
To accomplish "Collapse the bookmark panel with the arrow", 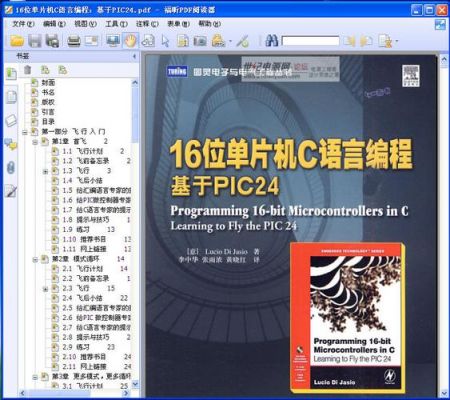I will coord(134,56).
